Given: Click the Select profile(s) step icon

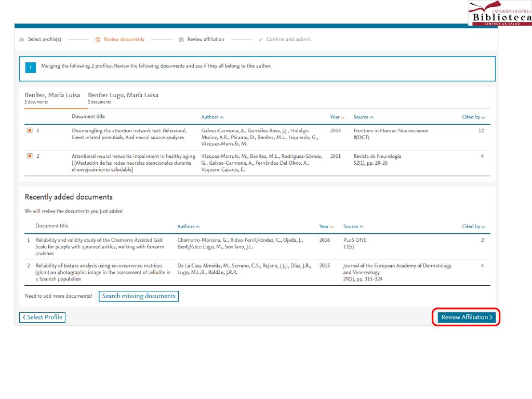Looking at the screenshot, I should [x=22, y=39].
